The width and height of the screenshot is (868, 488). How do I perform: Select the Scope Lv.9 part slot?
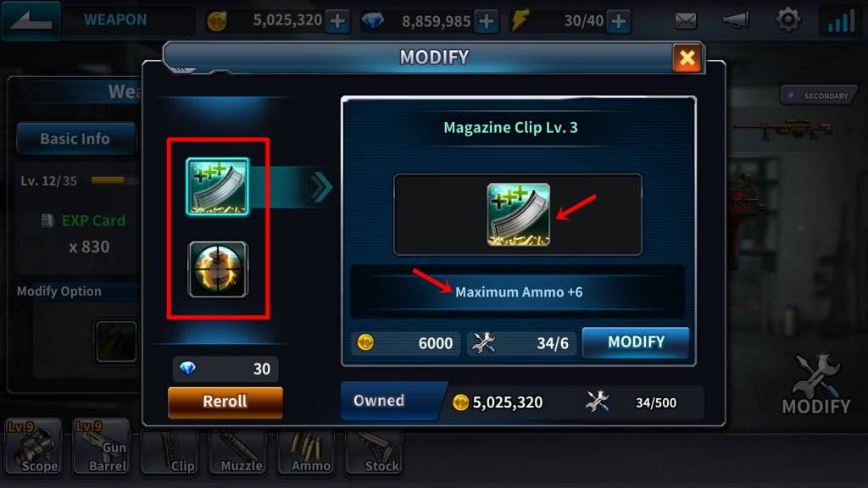click(33, 446)
